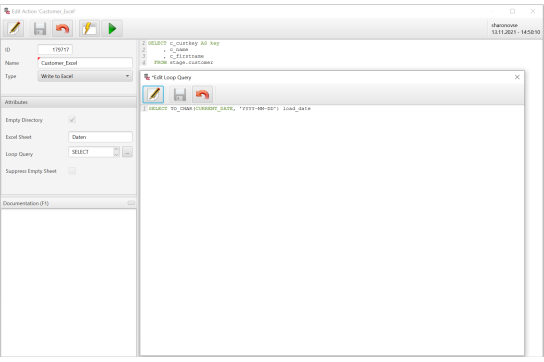Click the Loop Query field containing SELECT

coord(91,152)
